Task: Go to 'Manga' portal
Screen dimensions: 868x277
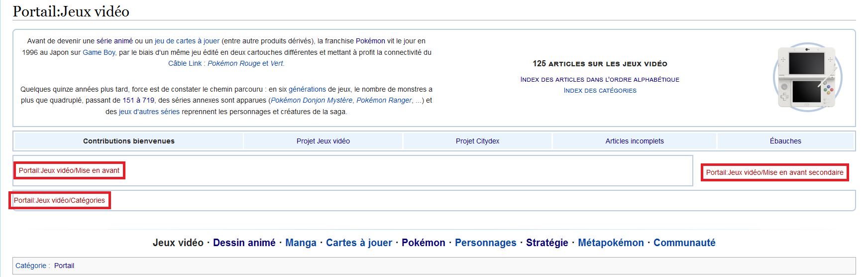Action: point(301,243)
